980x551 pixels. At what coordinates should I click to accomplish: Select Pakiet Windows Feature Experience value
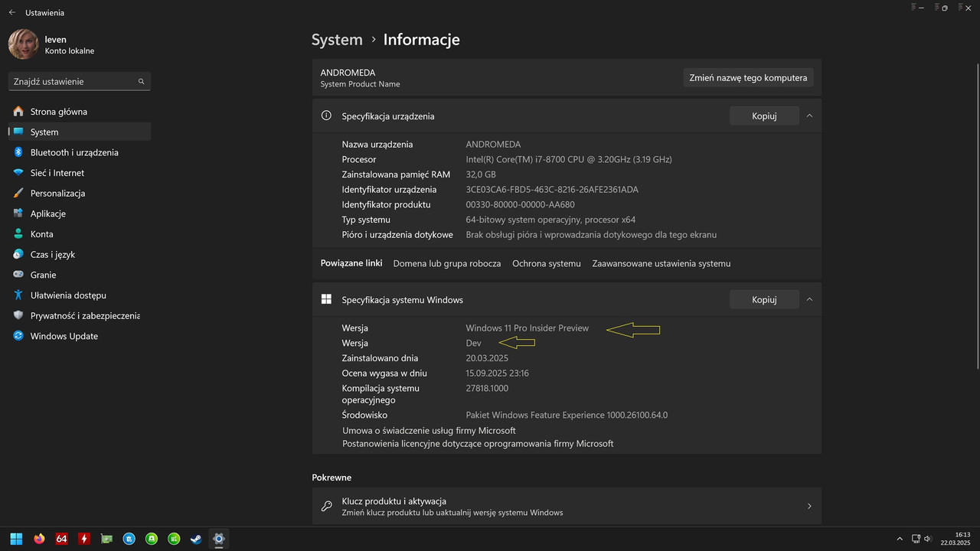point(567,416)
